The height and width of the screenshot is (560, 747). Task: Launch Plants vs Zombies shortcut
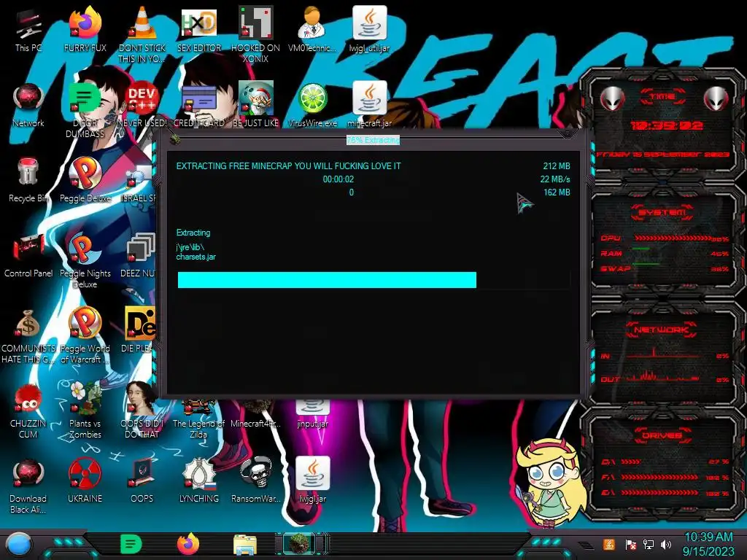tap(85, 411)
